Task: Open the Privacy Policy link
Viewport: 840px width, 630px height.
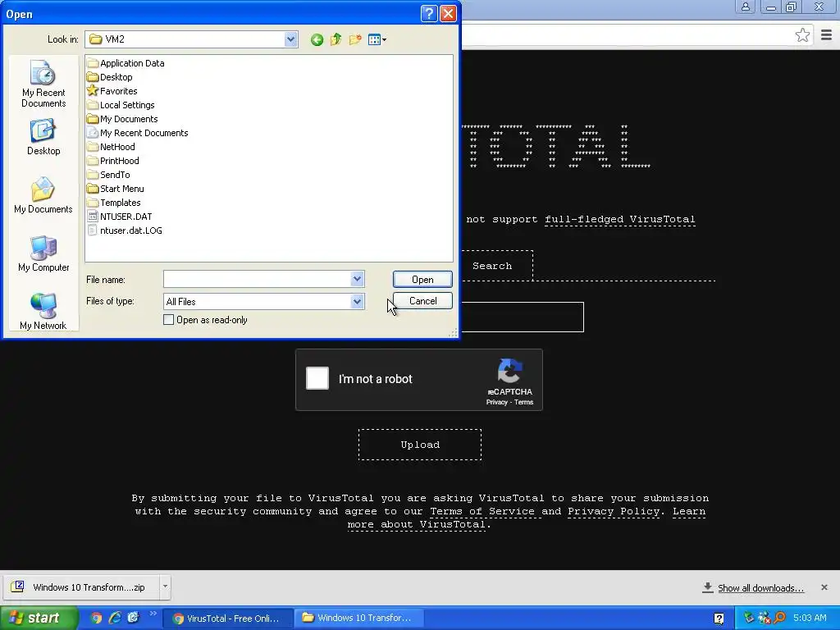Action: [614, 511]
